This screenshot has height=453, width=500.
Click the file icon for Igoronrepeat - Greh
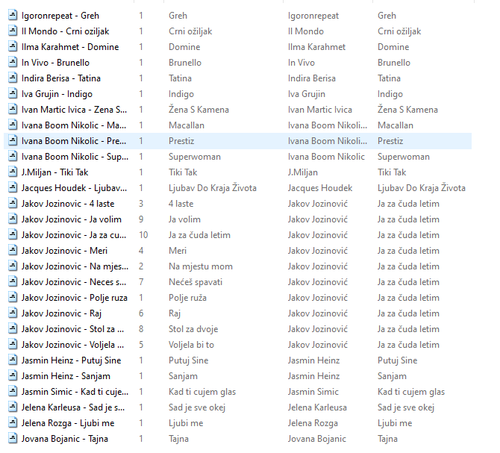[x=13, y=15]
